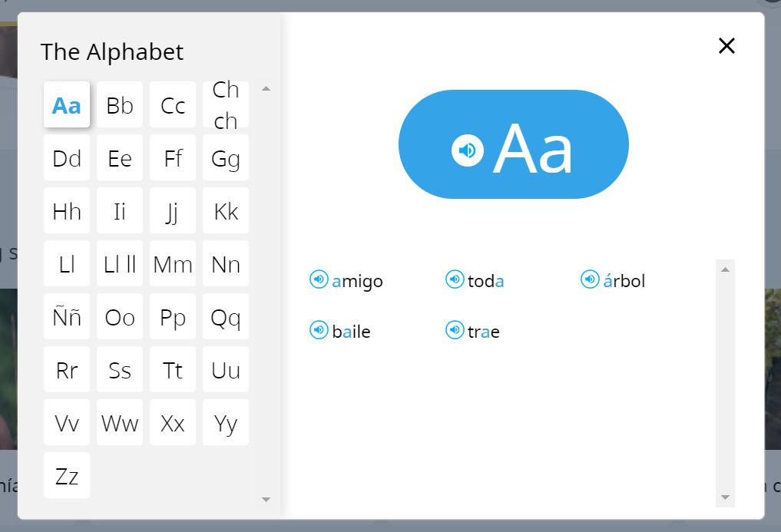Select the Ll ll digraph button

coord(119,263)
